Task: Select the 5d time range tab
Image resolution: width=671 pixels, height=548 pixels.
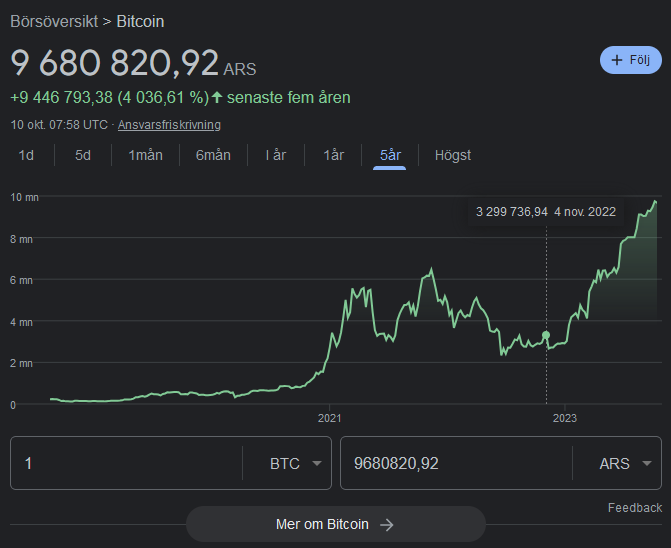Action: tap(83, 155)
